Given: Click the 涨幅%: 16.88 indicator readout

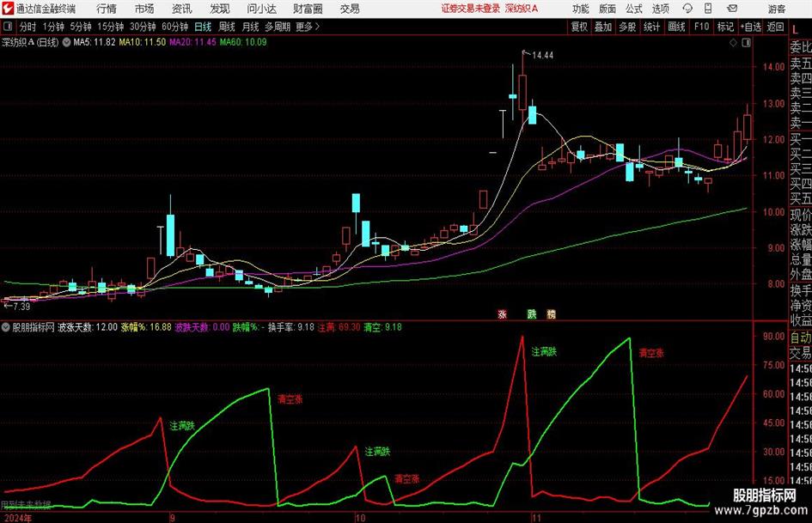Looking at the screenshot, I should click(146, 327).
